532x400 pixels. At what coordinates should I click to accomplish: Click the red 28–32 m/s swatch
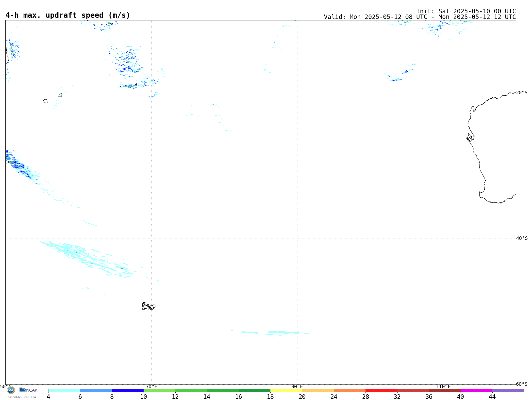pos(381,391)
